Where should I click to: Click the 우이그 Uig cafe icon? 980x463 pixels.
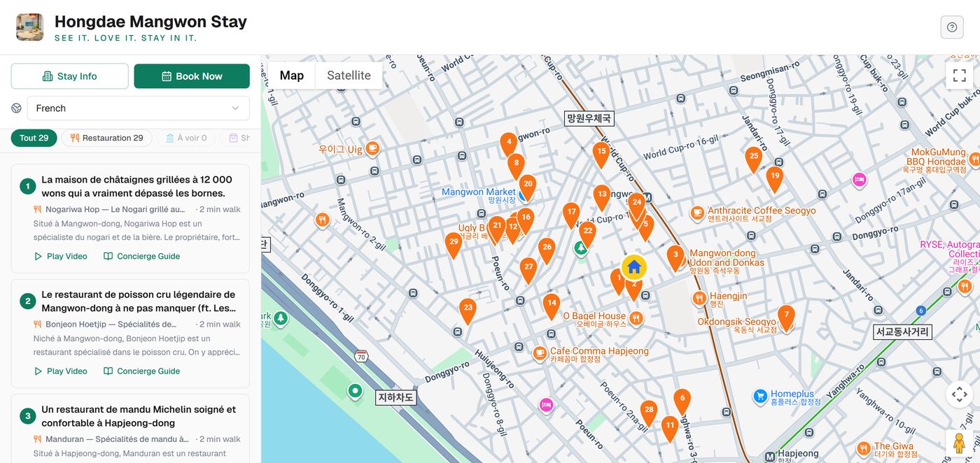click(x=373, y=148)
